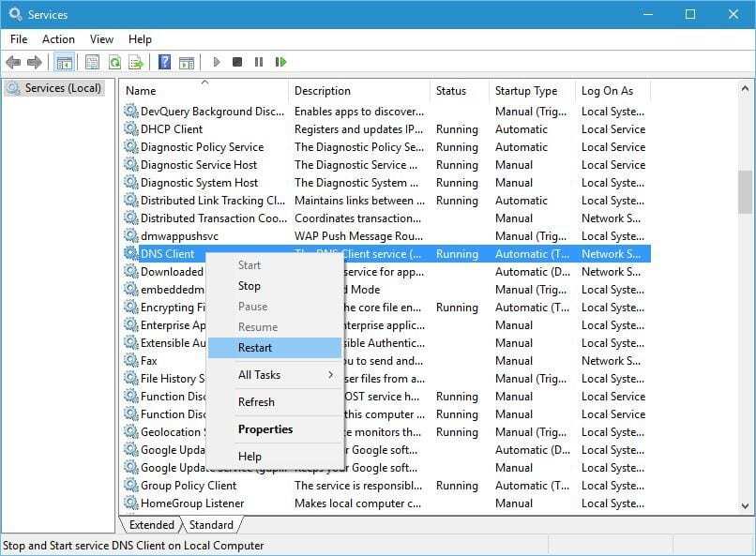
Task: Click the Stop Service square icon
Action: [x=236, y=62]
